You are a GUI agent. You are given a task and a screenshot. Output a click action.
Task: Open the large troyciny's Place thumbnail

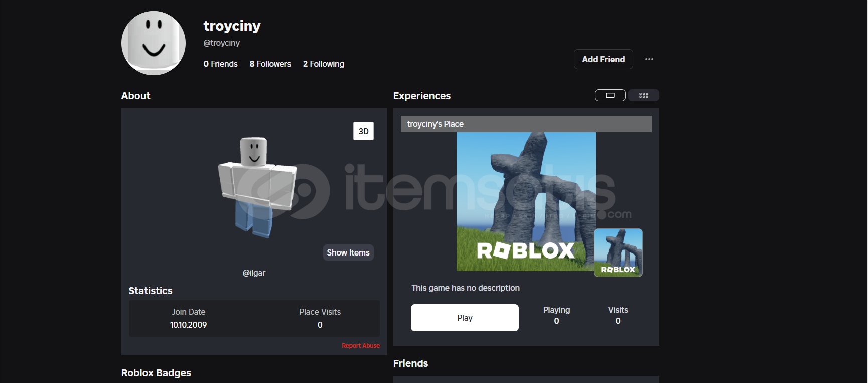(x=526, y=201)
